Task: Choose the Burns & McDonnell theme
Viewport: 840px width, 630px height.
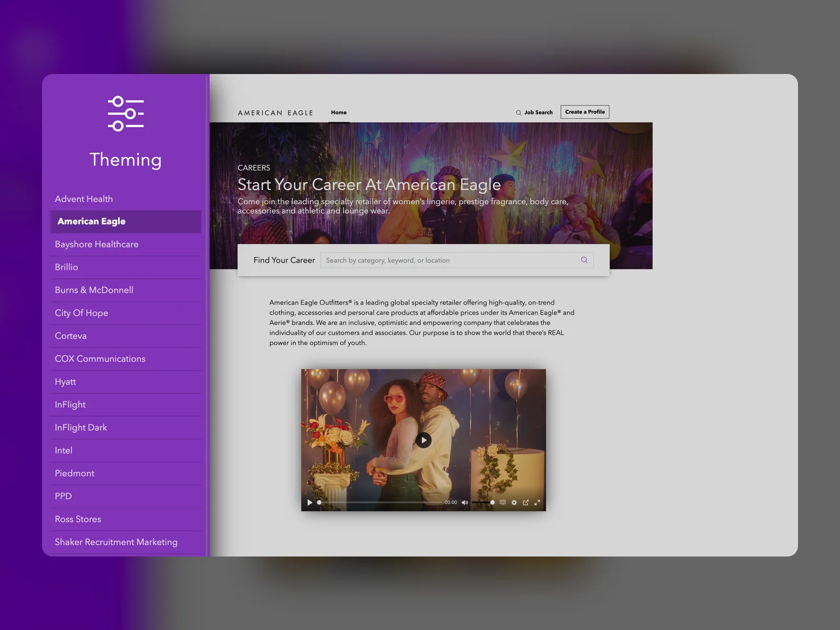Action: (125, 290)
